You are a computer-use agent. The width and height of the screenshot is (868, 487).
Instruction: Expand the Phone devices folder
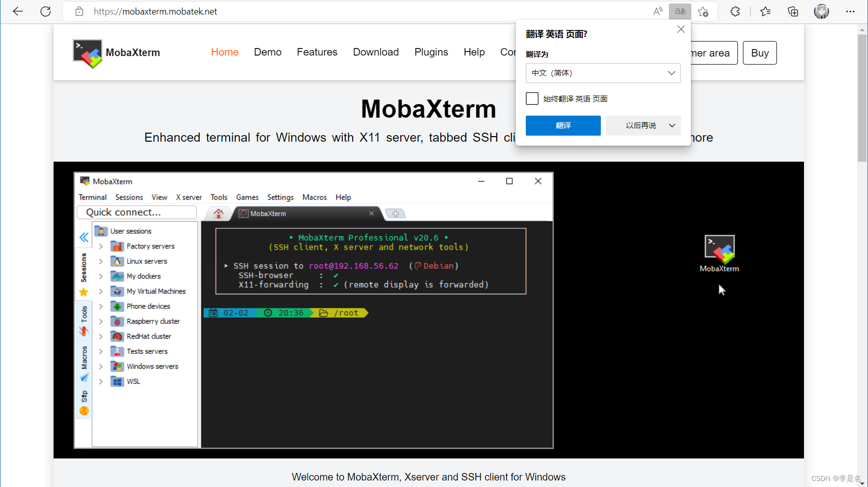[x=101, y=306]
